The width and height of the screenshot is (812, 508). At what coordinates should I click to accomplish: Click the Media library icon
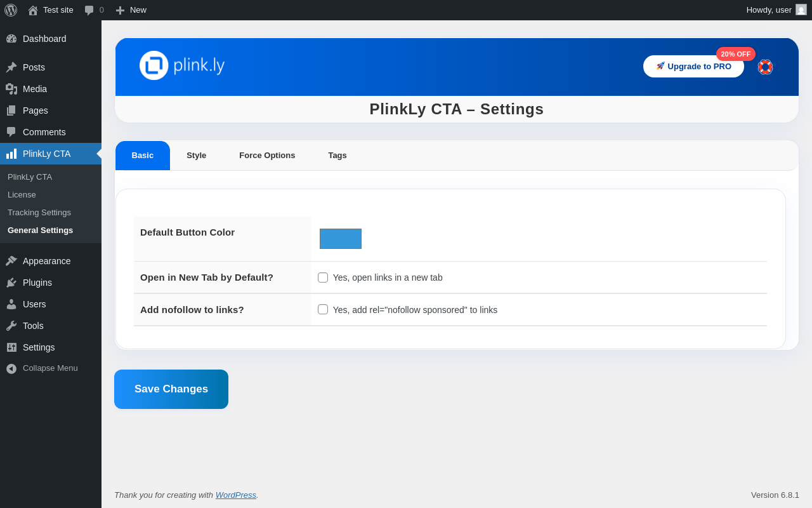(11, 89)
